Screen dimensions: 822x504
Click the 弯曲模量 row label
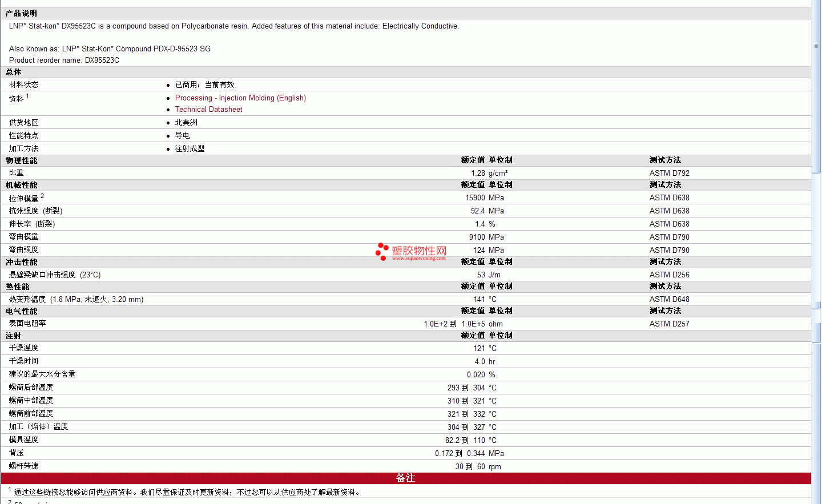pos(24,237)
